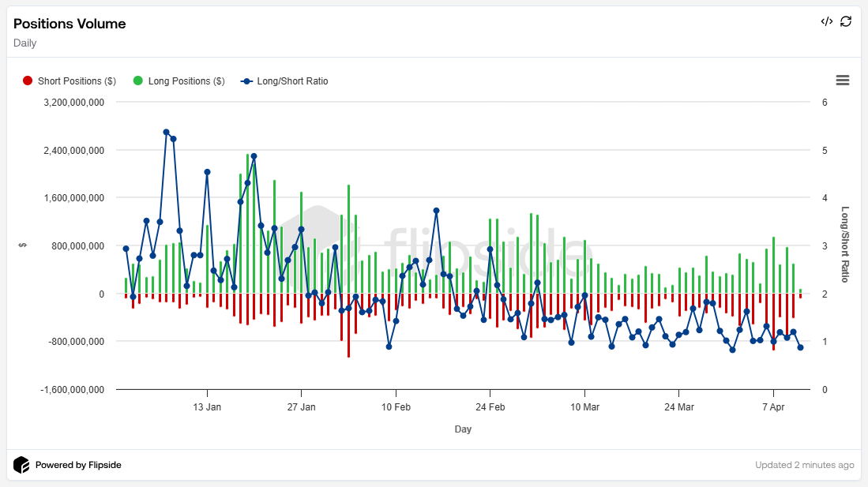Click the Updated 2 minutes ago text
868x487 pixels.
[804, 465]
